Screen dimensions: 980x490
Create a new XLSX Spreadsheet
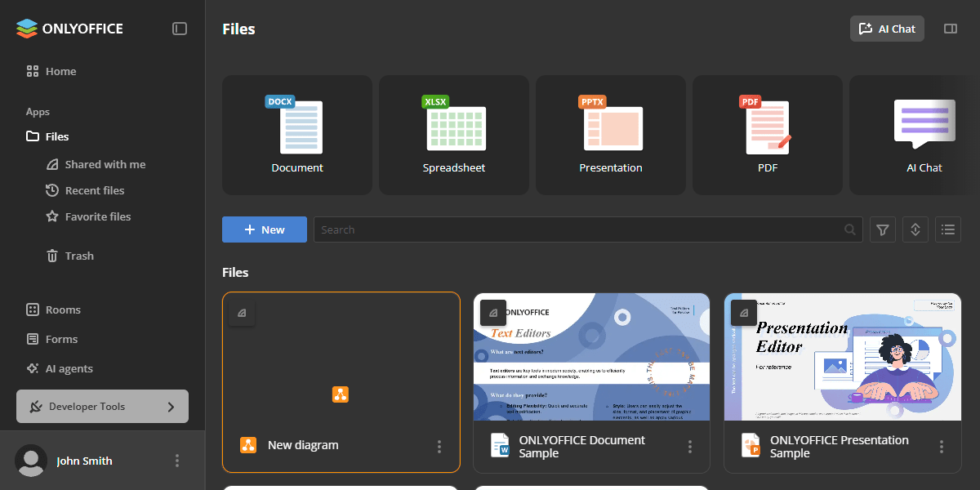click(454, 136)
